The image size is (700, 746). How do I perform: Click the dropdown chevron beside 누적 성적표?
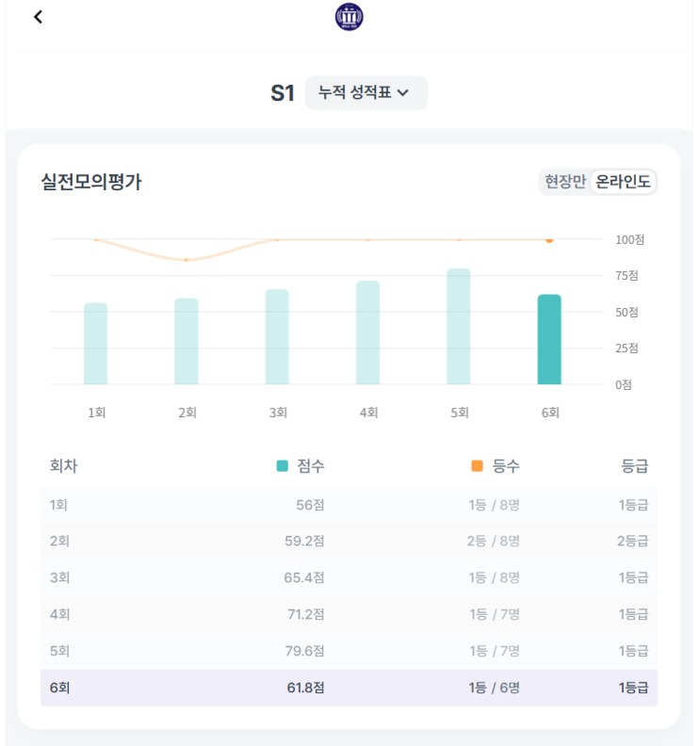[x=403, y=93]
